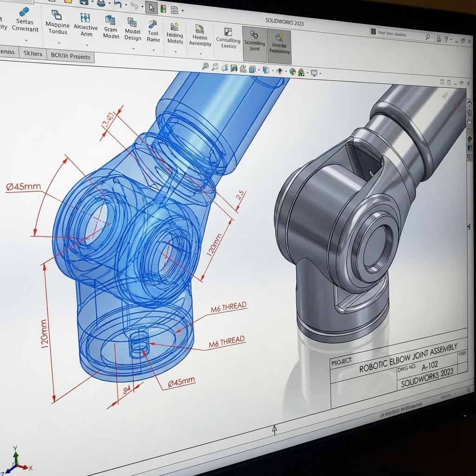The width and height of the screenshot is (476, 476).
Task: Click the search magnifier in search box
Action: [x=428, y=37]
